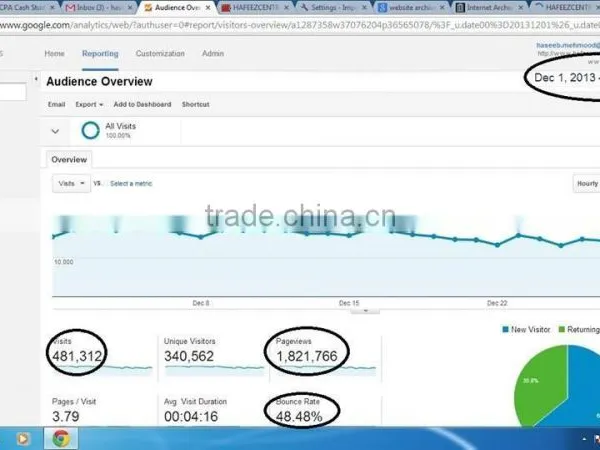Screen dimensions: 600x450
Task: Open the Export dropdown
Action: pos(89,104)
